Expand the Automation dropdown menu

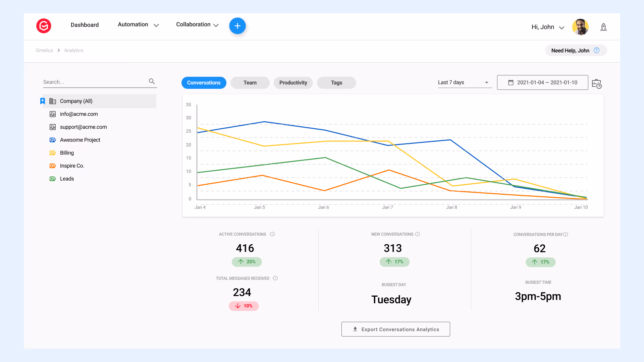tap(138, 25)
